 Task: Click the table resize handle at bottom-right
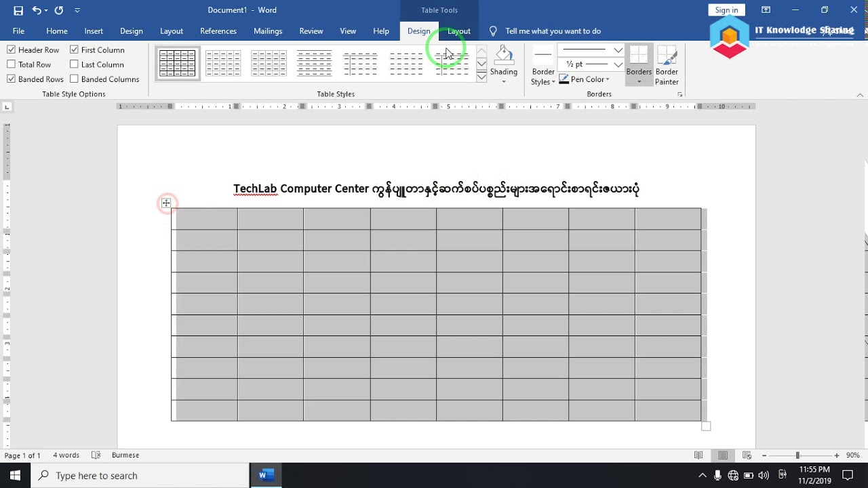[706, 426]
